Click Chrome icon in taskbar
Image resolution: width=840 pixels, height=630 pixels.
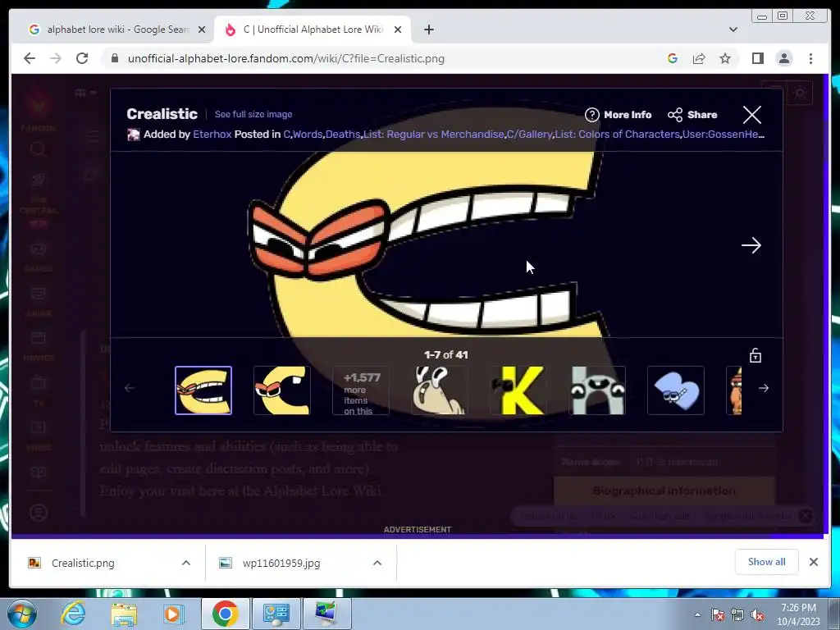[225, 614]
